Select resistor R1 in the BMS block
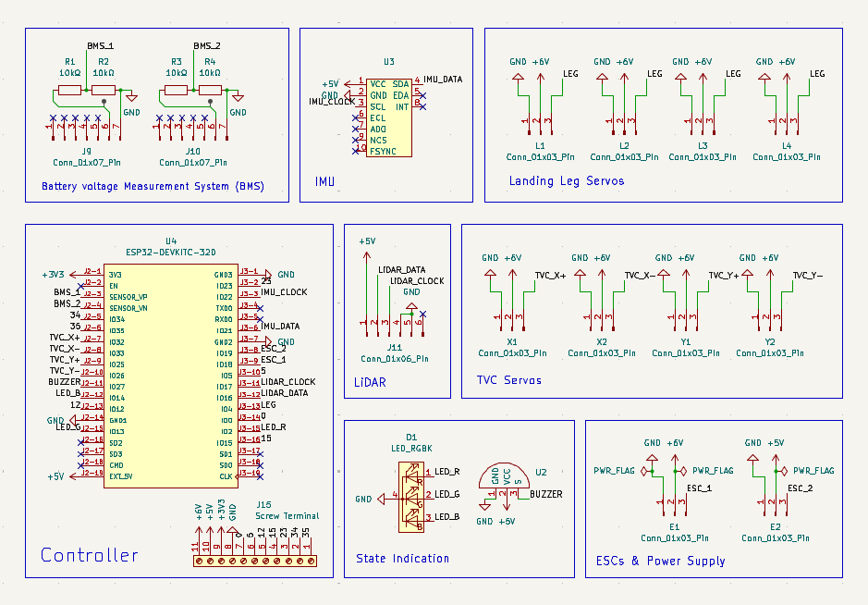Screen dimensions: 868x605 point(70,91)
